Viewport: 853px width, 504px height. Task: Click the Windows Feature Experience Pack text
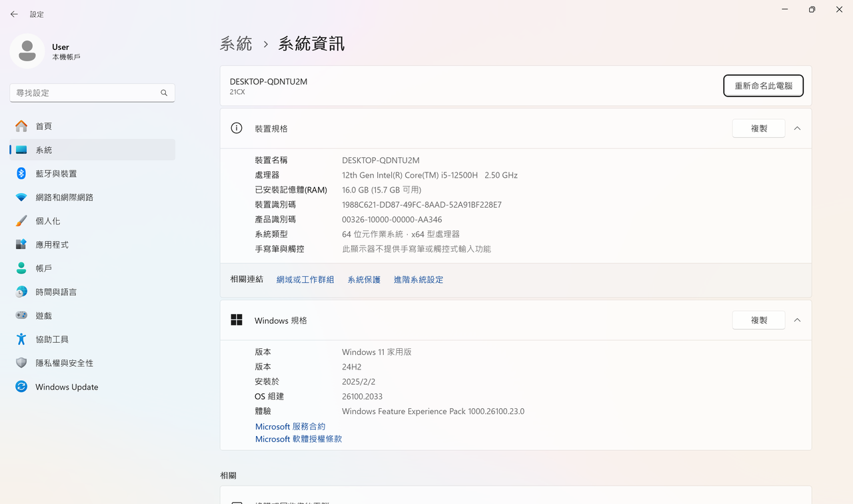(433, 411)
